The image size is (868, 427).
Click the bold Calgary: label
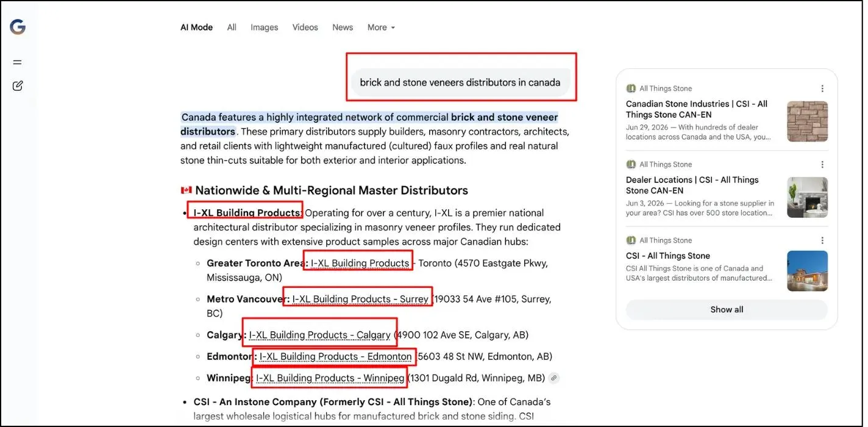coord(227,335)
